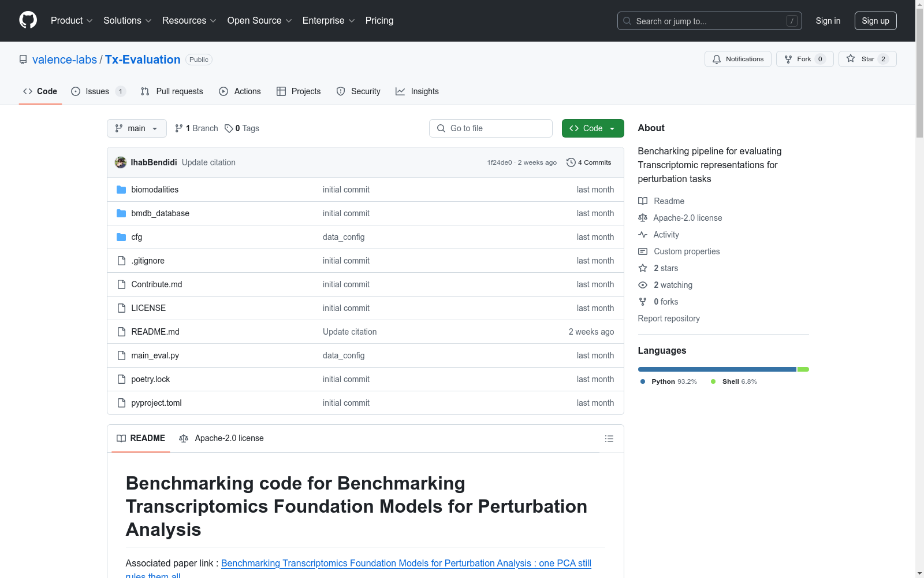
Task: Open the valence-labs organization link
Action: click(65, 60)
